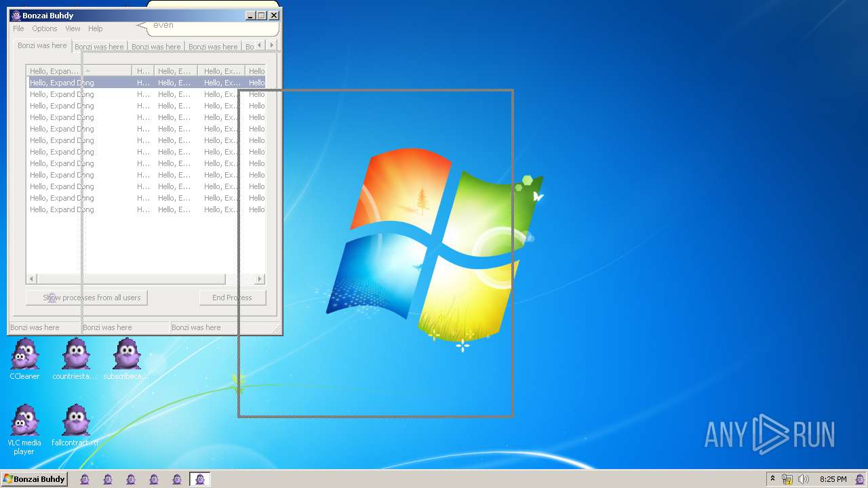This screenshot has height=488, width=868.
Task: Sort by the Hello, Expan... column header
Action: click(x=79, y=70)
